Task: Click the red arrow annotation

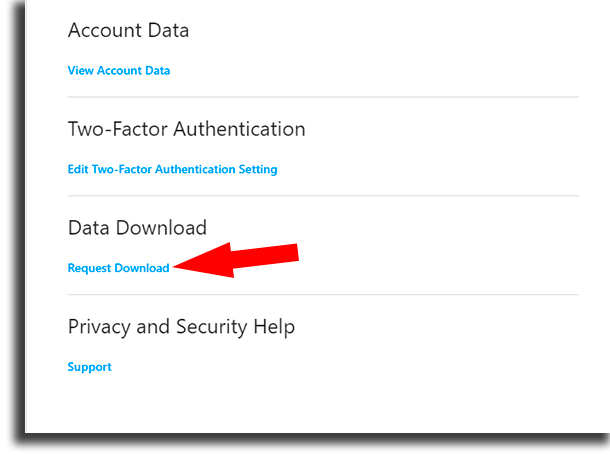Action: 236,260
